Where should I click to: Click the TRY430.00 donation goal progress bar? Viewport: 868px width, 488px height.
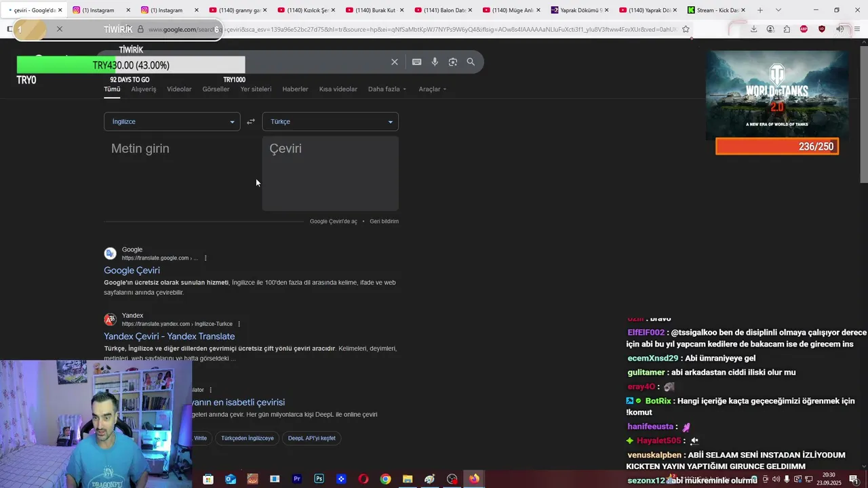coord(131,65)
